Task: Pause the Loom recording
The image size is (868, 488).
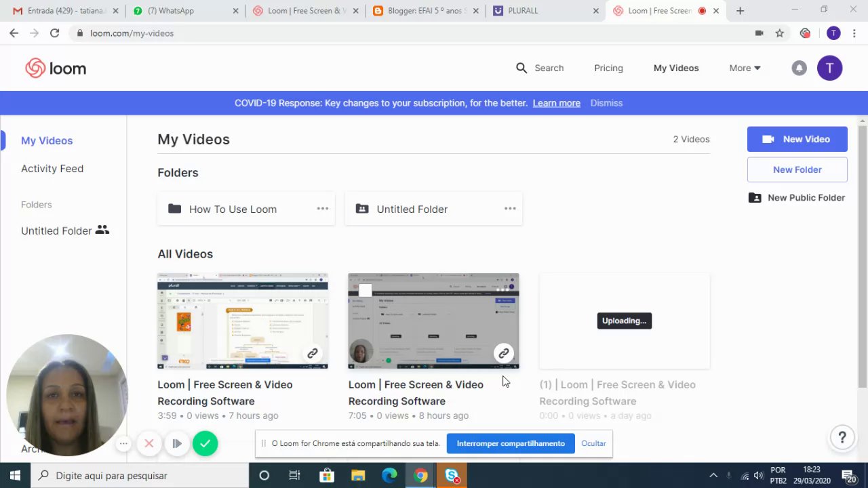Action: pyautogui.click(x=176, y=444)
